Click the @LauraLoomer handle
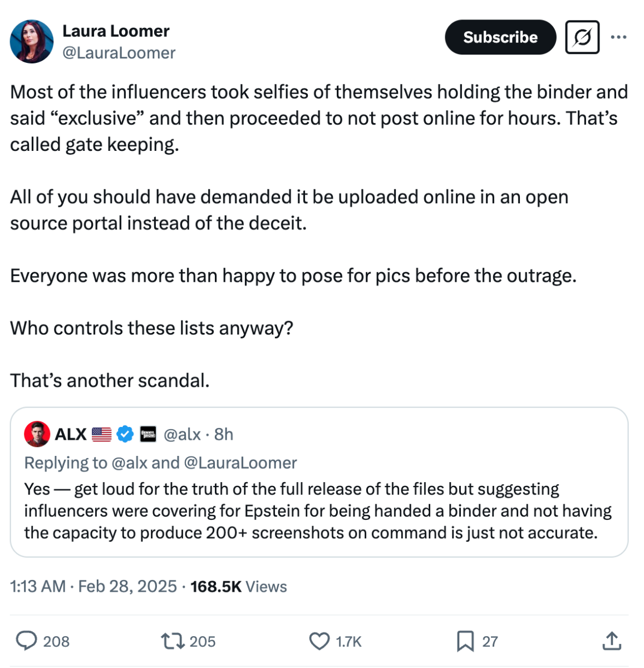This screenshot has width=644, height=668. (118, 53)
